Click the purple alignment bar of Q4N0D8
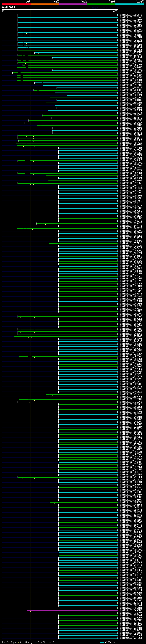The image size is (146, 644). point(72,610)
